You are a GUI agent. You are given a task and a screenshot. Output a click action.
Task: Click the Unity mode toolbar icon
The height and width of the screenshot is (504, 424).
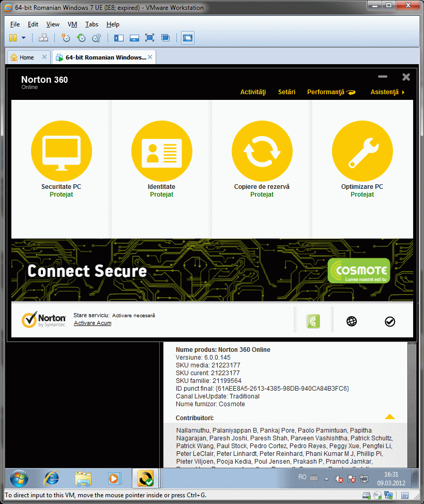165,38
